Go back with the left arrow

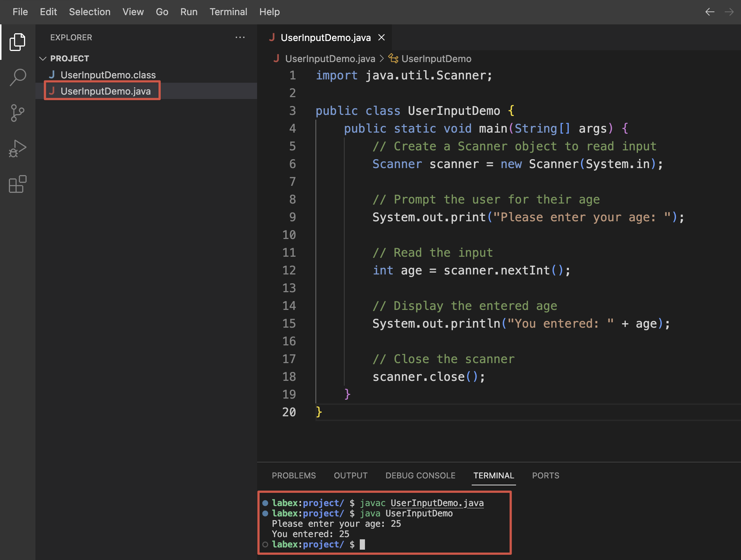click(710, 12)
